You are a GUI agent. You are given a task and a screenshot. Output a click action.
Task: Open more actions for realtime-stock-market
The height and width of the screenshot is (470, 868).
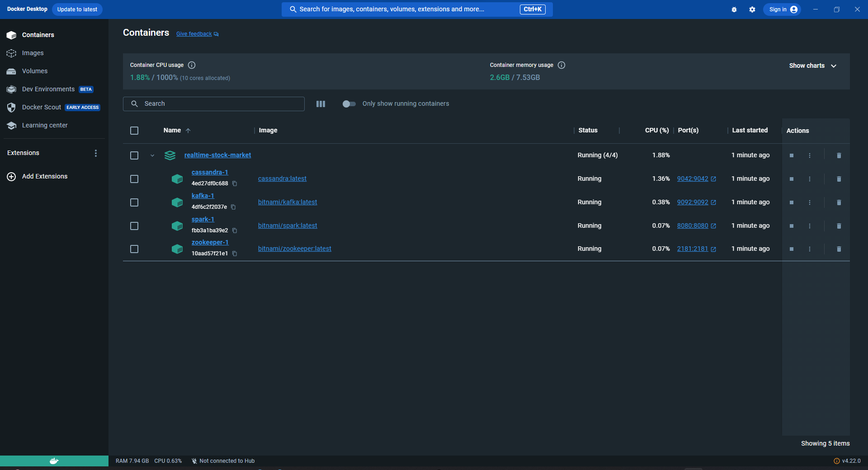pyautogui.click(x=810, y=155)
